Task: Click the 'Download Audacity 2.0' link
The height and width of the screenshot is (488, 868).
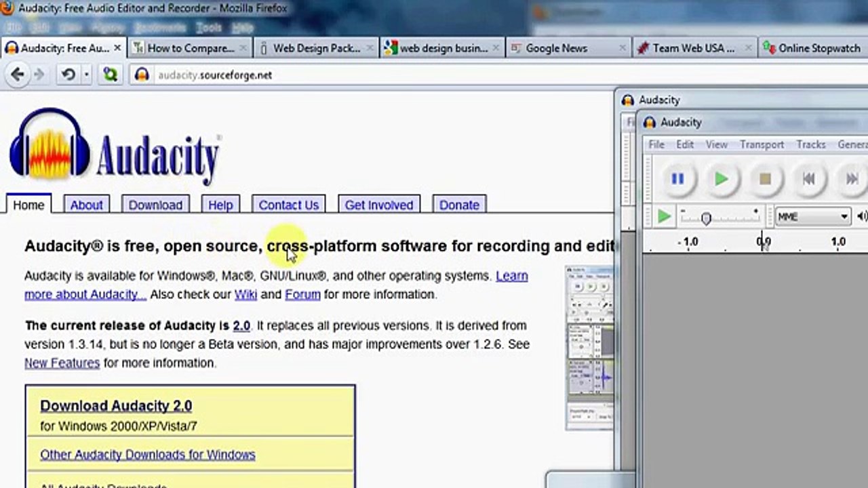Action: point(116,405)
